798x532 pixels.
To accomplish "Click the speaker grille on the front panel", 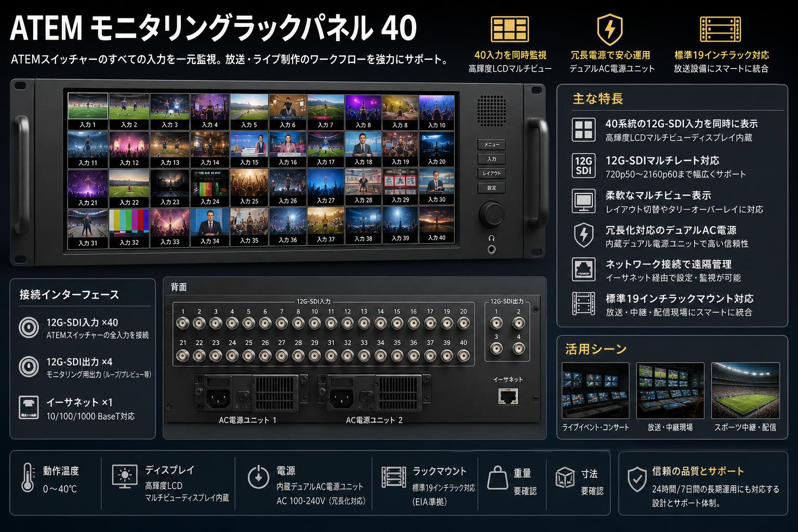I will (x=491, y=111).
